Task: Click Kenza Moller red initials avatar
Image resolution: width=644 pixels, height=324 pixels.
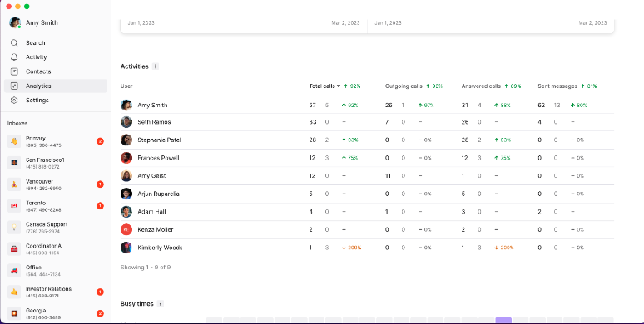Action: click(126, 229)
